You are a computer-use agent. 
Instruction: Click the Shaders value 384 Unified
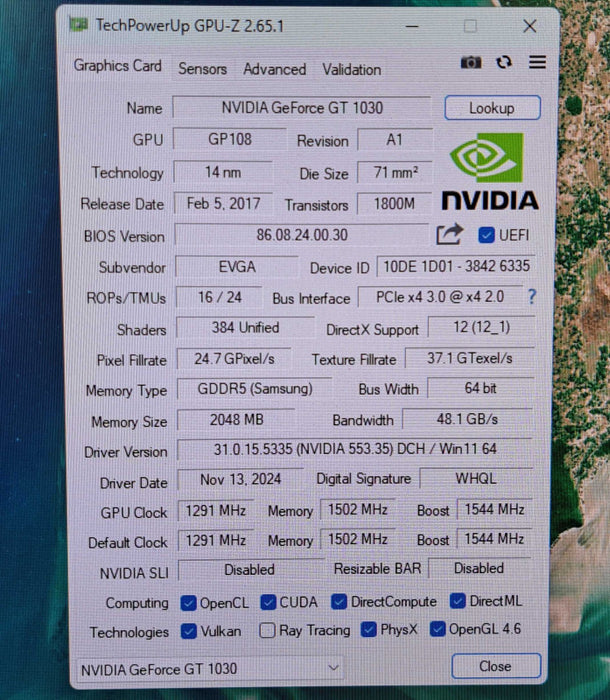pyautogui.click(x=245, y=328)
